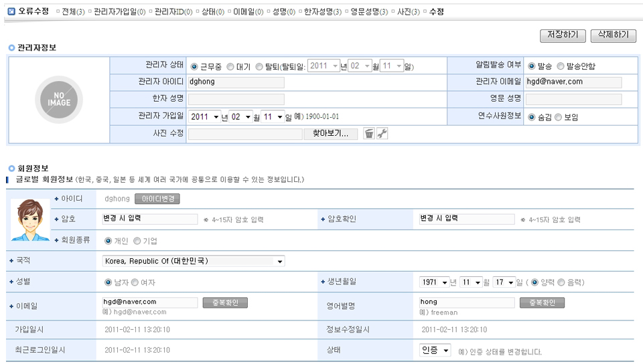This screenshot has width=643, height=364.
Task: Open the 사진(3) tab
Action: [x=408, y=12]
